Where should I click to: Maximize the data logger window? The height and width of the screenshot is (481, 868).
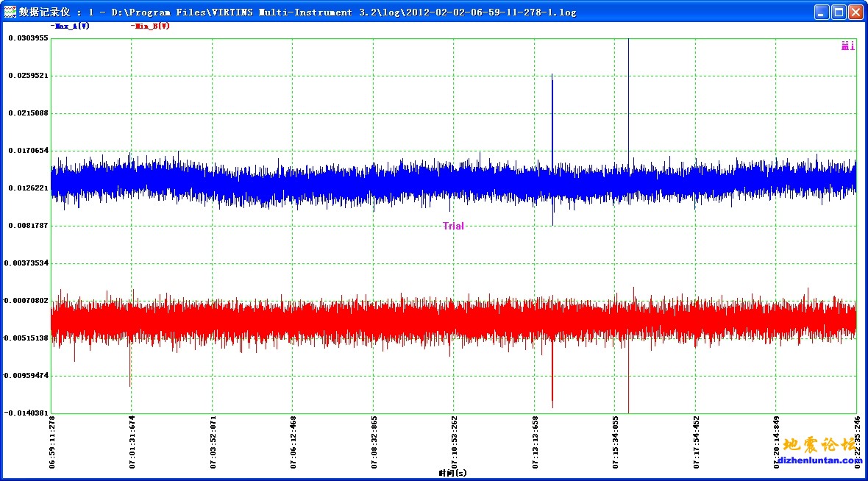[x=839, y=12]
